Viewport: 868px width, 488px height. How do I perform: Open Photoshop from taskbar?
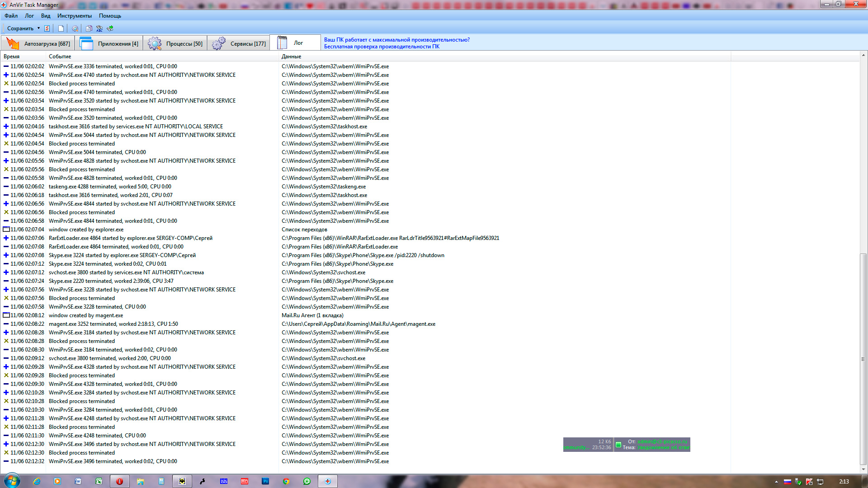point(265,481)
